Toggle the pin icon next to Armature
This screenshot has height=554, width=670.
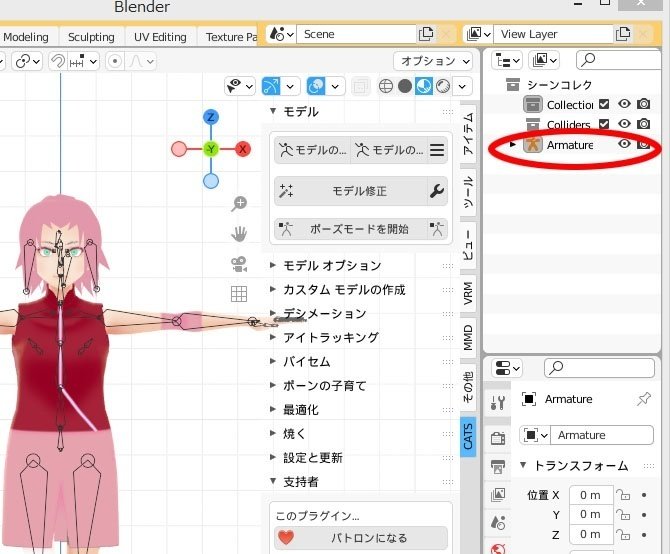[644, 399]
